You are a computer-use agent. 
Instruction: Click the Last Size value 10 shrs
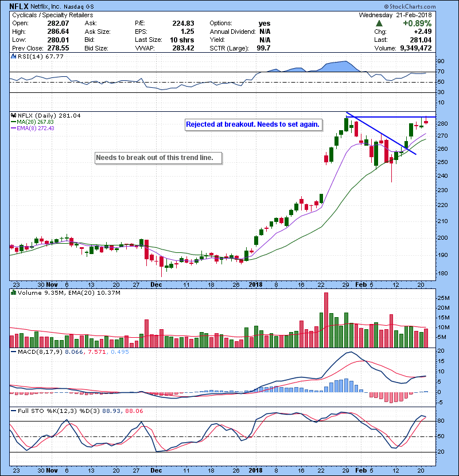(x=182, y=40)
